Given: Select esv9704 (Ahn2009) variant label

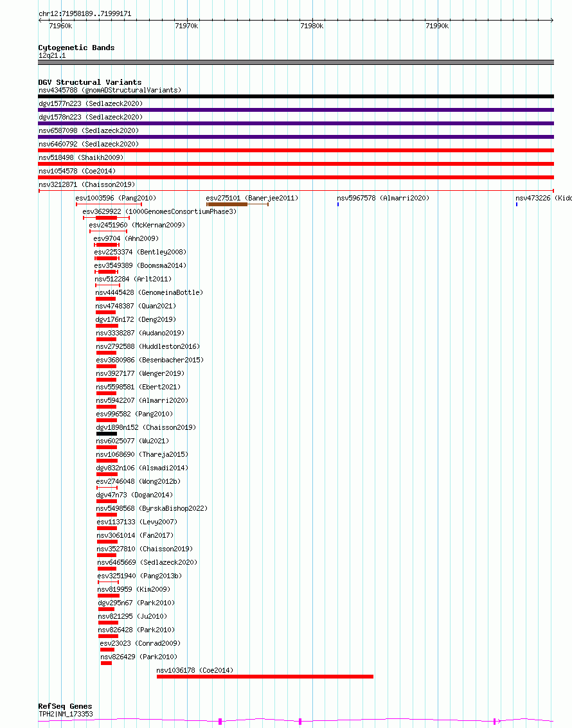Looking at the screenshot, I should [x=126, y=238].
